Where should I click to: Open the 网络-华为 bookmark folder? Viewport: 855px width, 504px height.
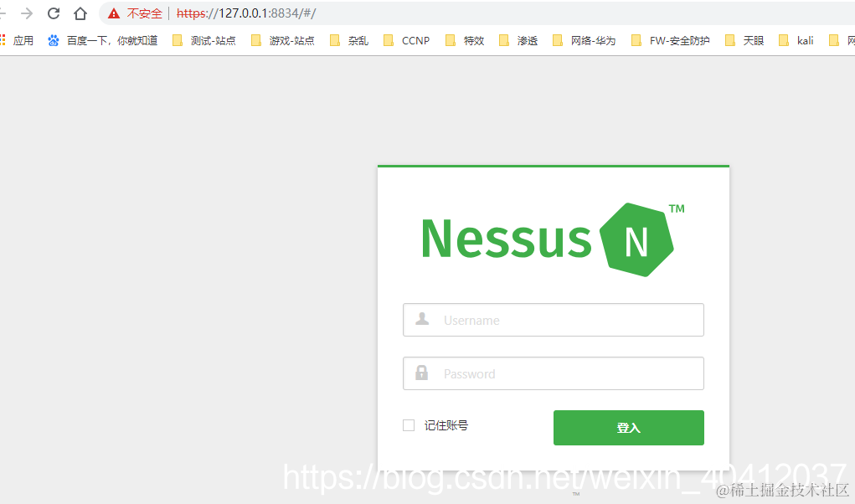click(584, 40)
